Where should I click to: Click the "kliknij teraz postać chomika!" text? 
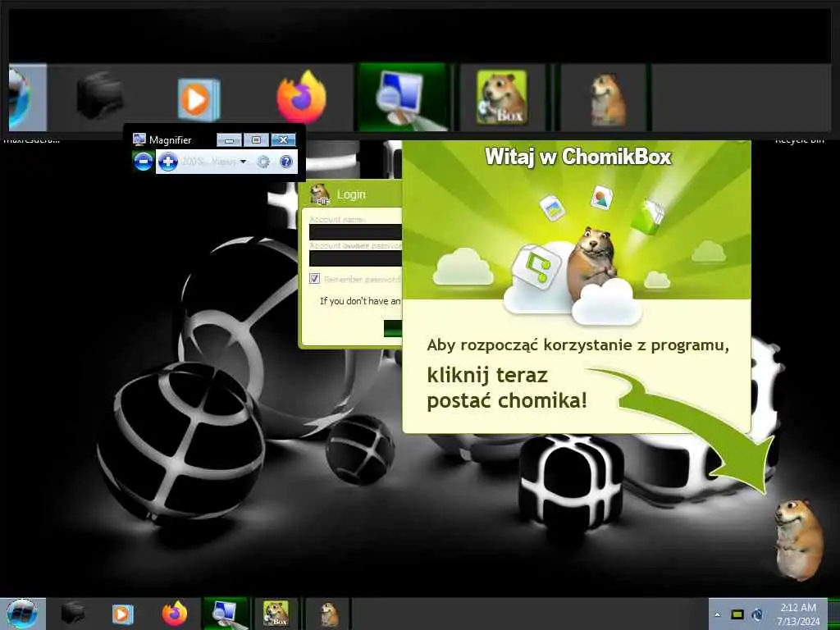(x=507, y=388)
